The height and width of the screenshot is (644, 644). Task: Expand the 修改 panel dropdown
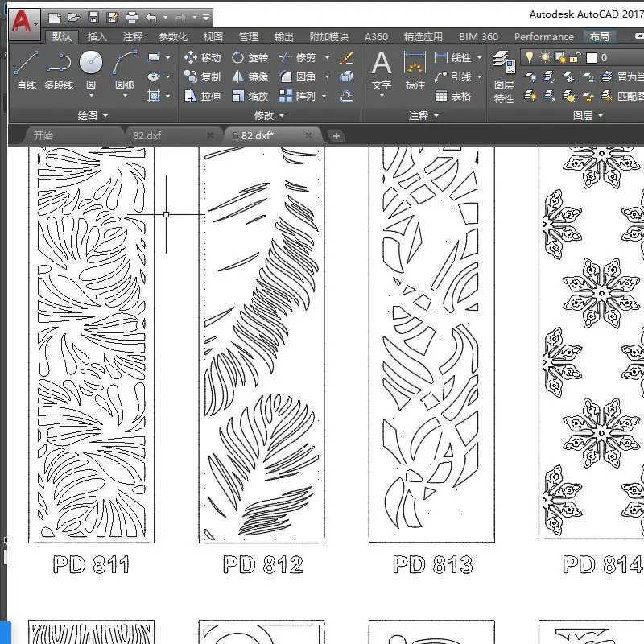point(270,115)
